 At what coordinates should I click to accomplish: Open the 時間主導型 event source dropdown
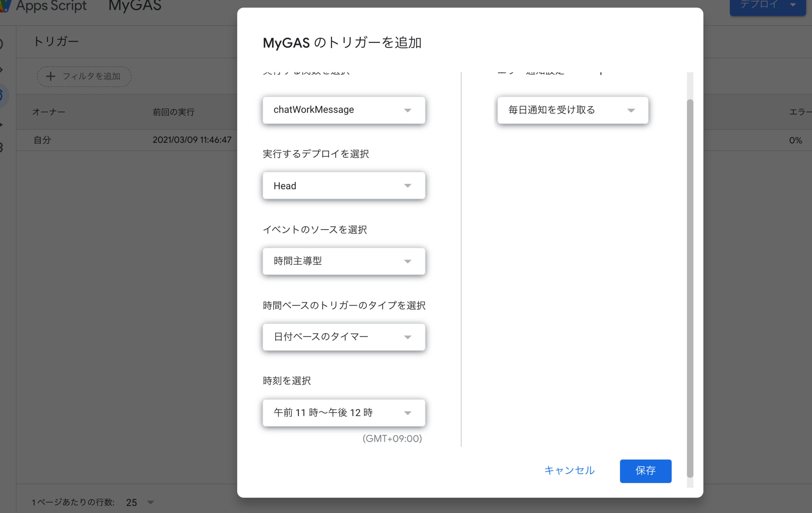tap(344, 261)
